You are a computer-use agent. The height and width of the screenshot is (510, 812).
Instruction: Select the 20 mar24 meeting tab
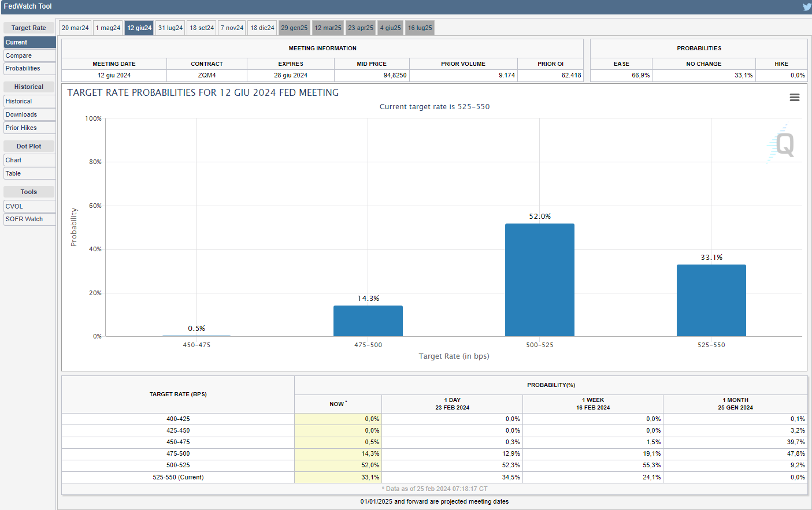coord(75,28)
